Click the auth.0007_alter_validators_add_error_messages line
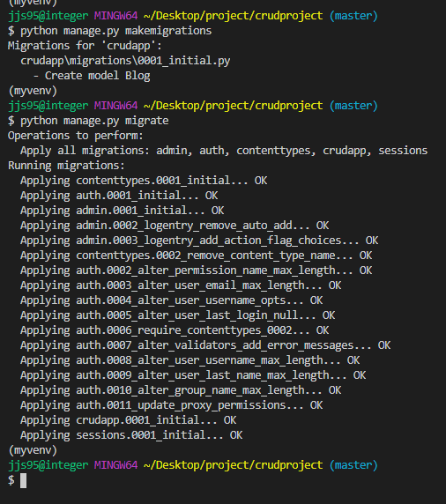Image resolution: width=446 pixels, height=504 pixels. point(205,345)
